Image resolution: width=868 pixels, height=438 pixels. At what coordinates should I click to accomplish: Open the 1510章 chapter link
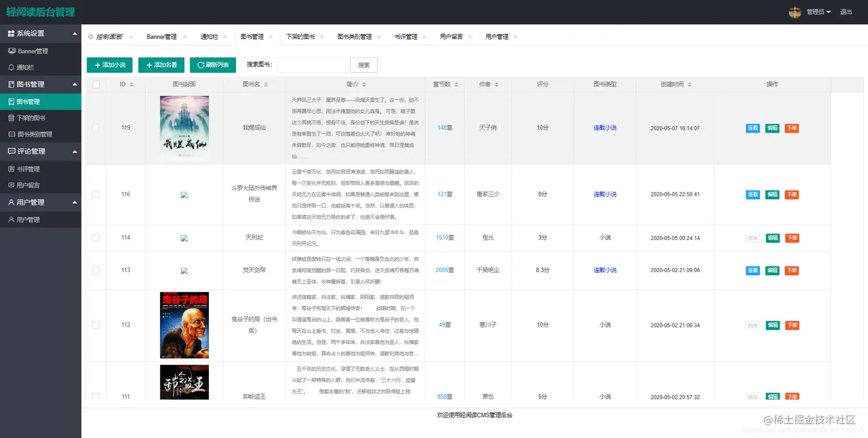445,238
